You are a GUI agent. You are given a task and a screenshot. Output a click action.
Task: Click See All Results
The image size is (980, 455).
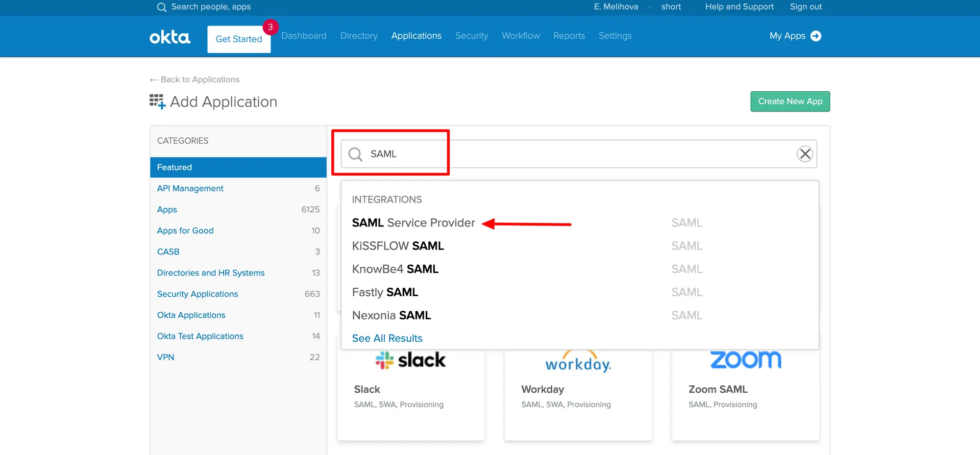[x=387, y=338]
